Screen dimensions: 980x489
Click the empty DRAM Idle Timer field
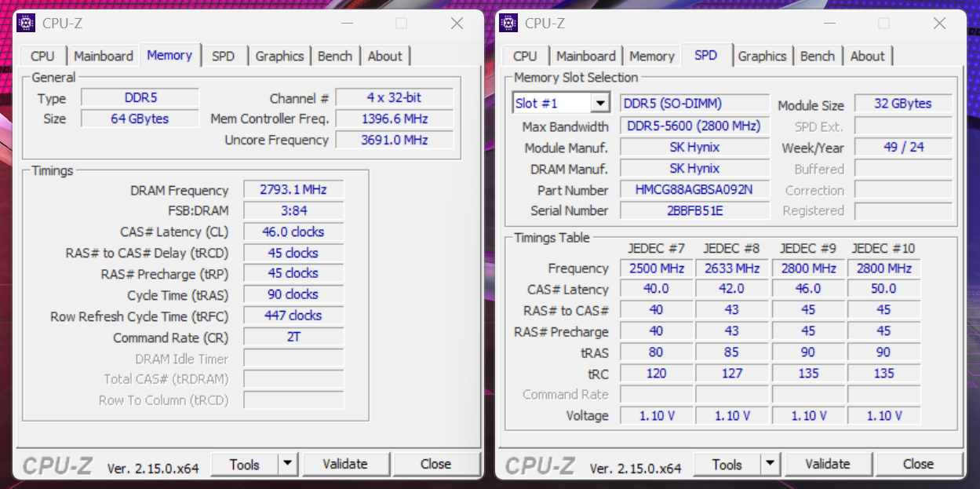(293, 358)
